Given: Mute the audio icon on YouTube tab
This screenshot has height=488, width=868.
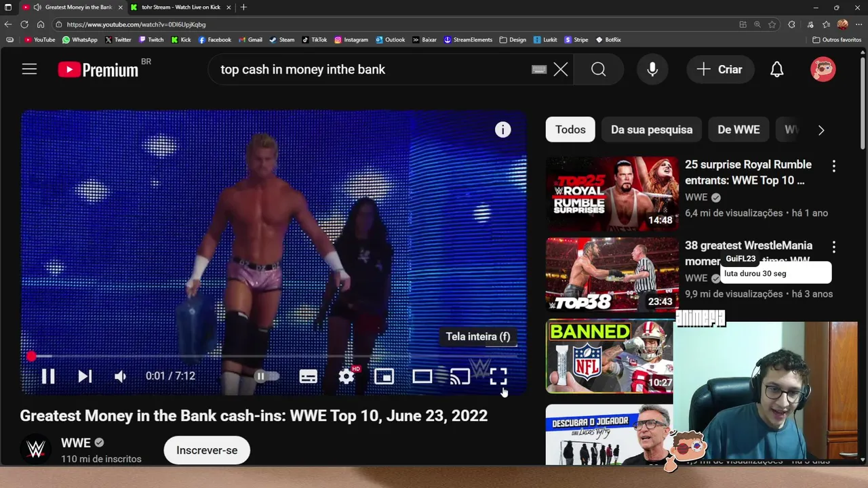Looking at the screenshot, I should (x=37, y=7).
